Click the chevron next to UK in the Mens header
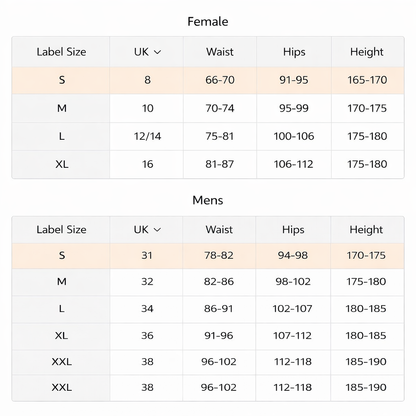The image size is (416, 416). (157, 230)
